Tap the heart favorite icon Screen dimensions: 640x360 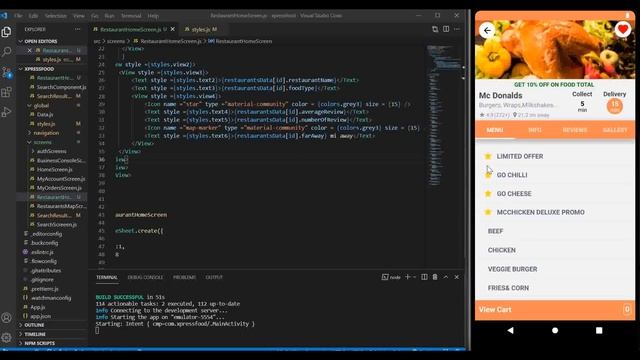(622, 30)
